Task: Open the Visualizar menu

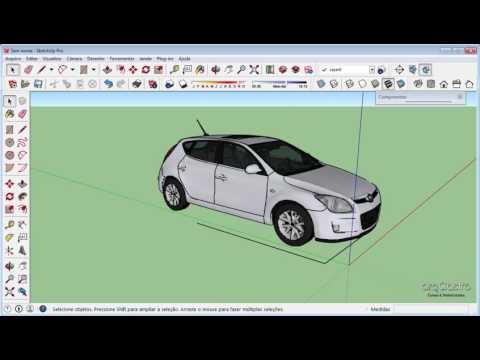Action: (x=52, y=59)
